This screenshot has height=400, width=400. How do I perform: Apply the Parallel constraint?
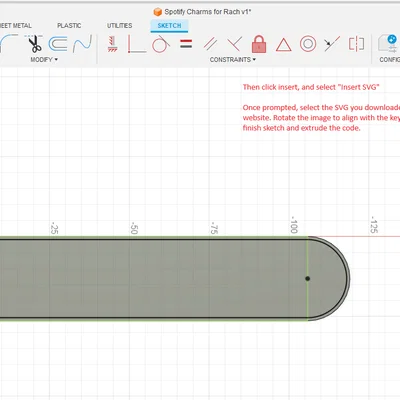click(210, 44)
